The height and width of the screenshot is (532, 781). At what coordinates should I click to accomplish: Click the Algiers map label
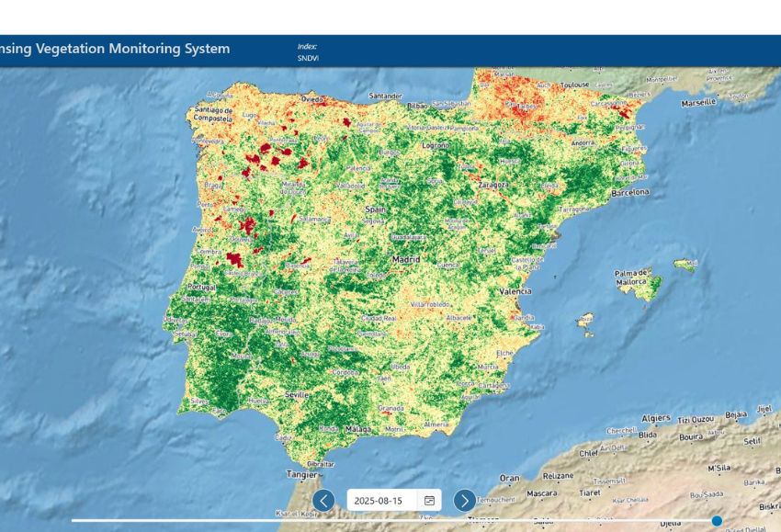(x=656, y=418)
